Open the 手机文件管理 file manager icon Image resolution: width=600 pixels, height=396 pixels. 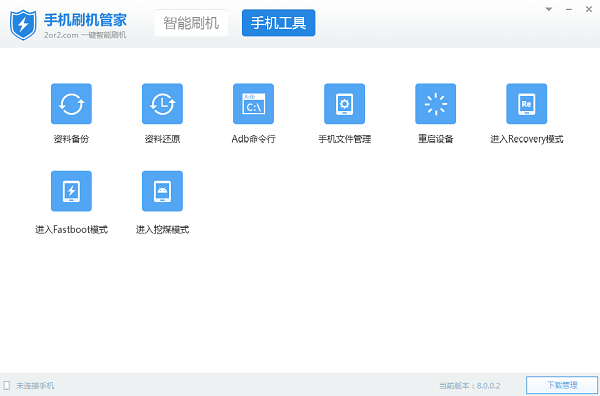click(344, 104)
